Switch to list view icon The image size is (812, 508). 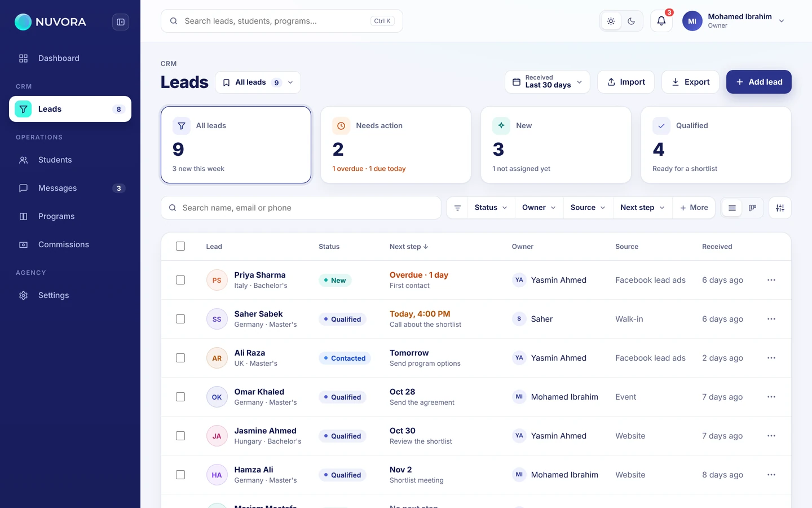[x=732, y=208]
